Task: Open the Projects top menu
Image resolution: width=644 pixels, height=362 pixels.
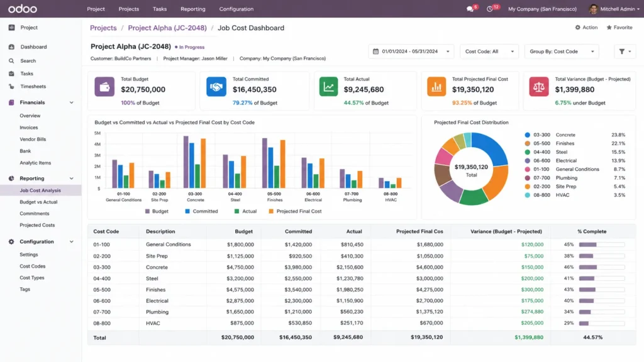Action: 128,9
